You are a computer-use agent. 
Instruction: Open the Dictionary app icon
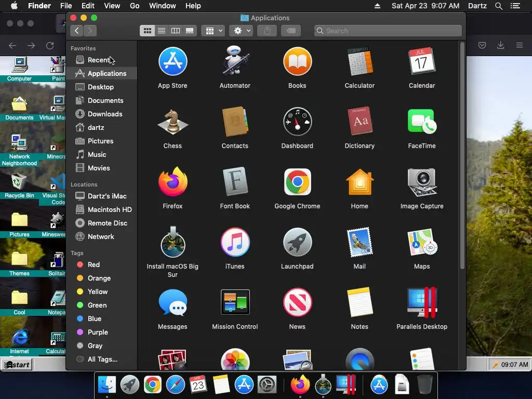(360, 122)
